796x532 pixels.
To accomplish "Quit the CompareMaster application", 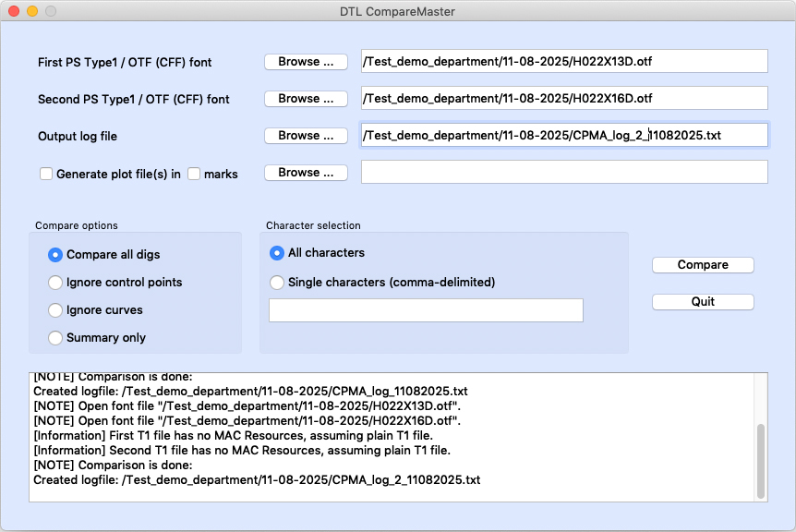I will pyautogui.click(x=703, y=302).
